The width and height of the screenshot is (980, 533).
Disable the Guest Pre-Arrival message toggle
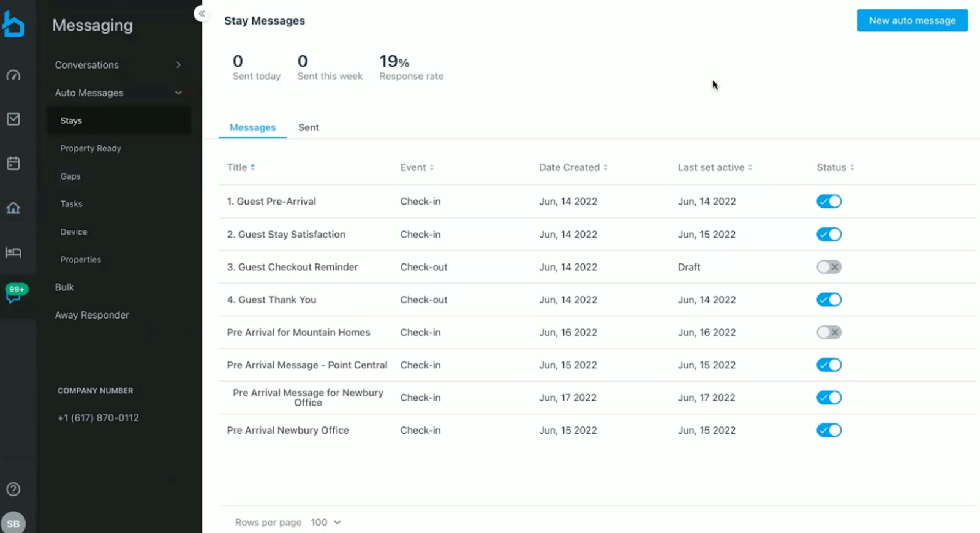829,202
